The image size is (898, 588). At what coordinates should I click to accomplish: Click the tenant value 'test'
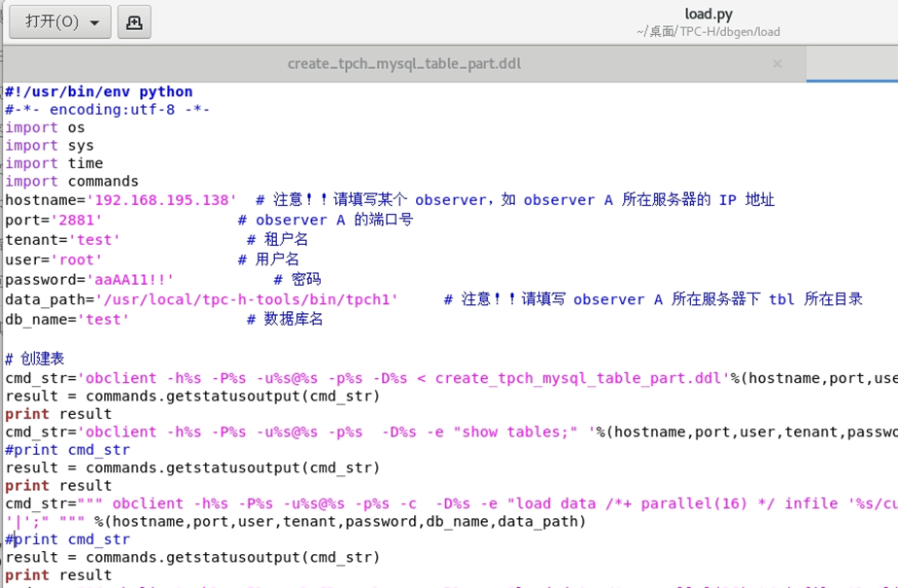point(94,240)
